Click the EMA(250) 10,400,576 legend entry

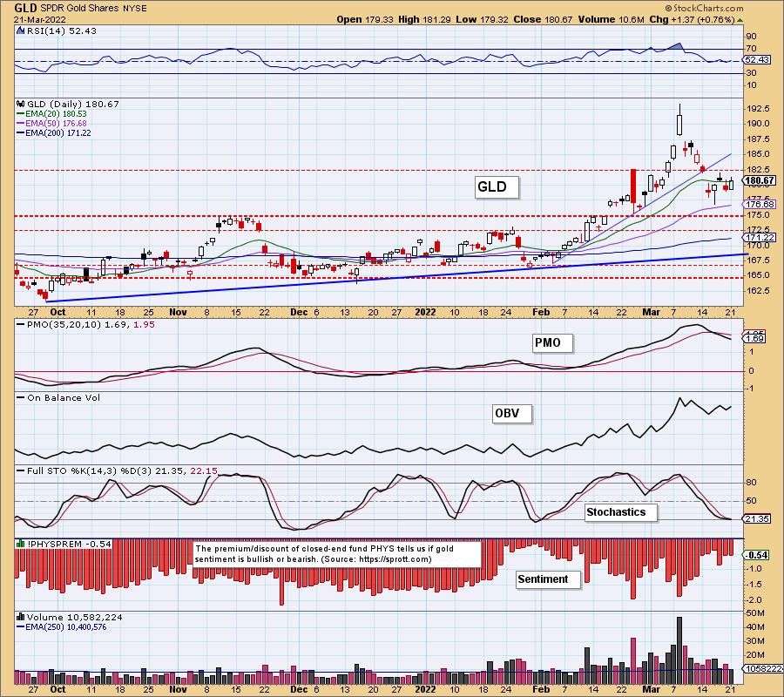tap(62, 627)
